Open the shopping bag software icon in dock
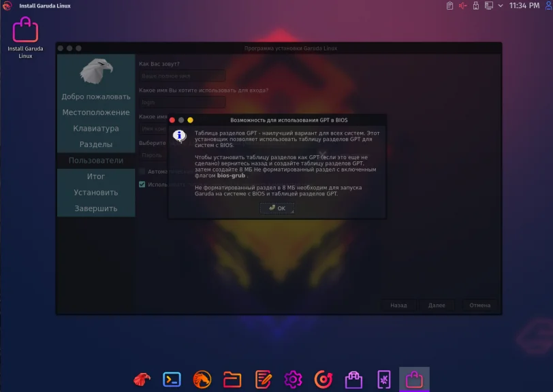Viewport: 553px width, 392px height. (x=355, y=380)
